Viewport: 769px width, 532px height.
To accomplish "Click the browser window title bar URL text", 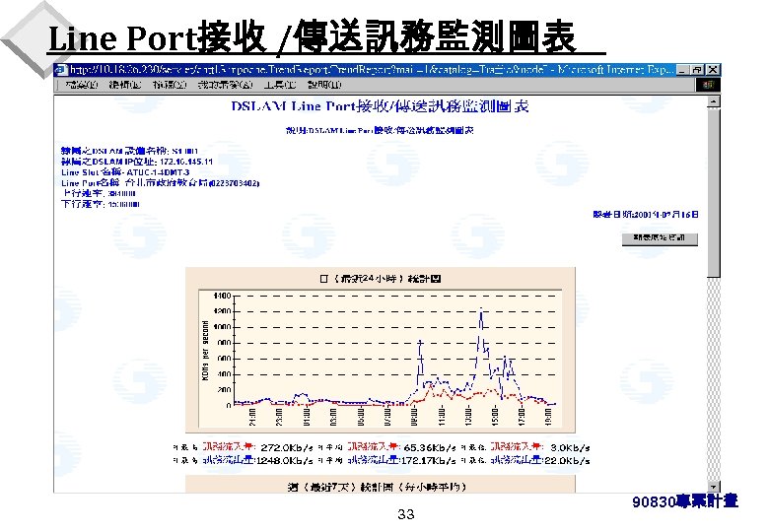I will (x=371, y=70).
